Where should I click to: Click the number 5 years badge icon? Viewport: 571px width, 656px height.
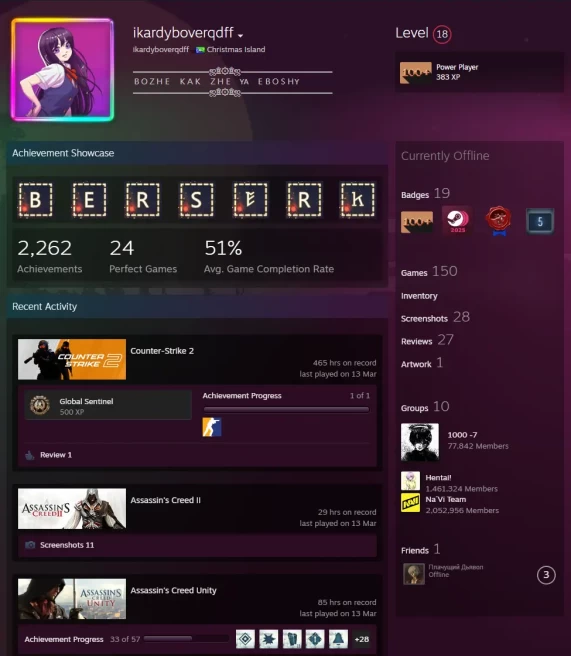click(540, 221)
